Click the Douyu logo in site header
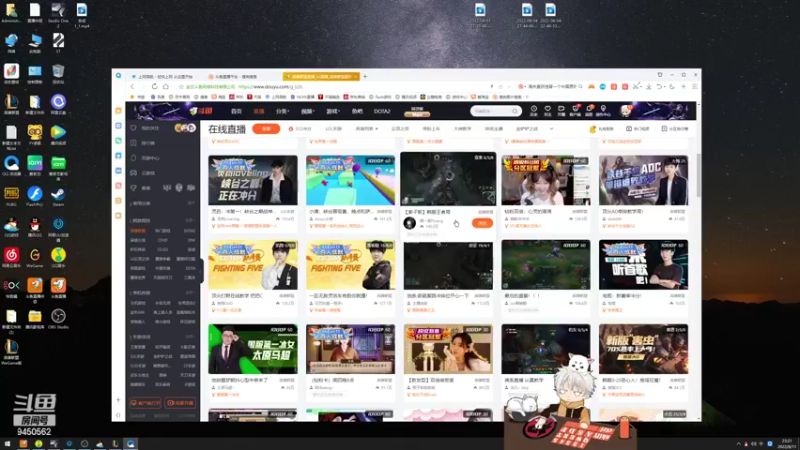The height and width of the screenshot is (450, 800). [x=201, y=111]
